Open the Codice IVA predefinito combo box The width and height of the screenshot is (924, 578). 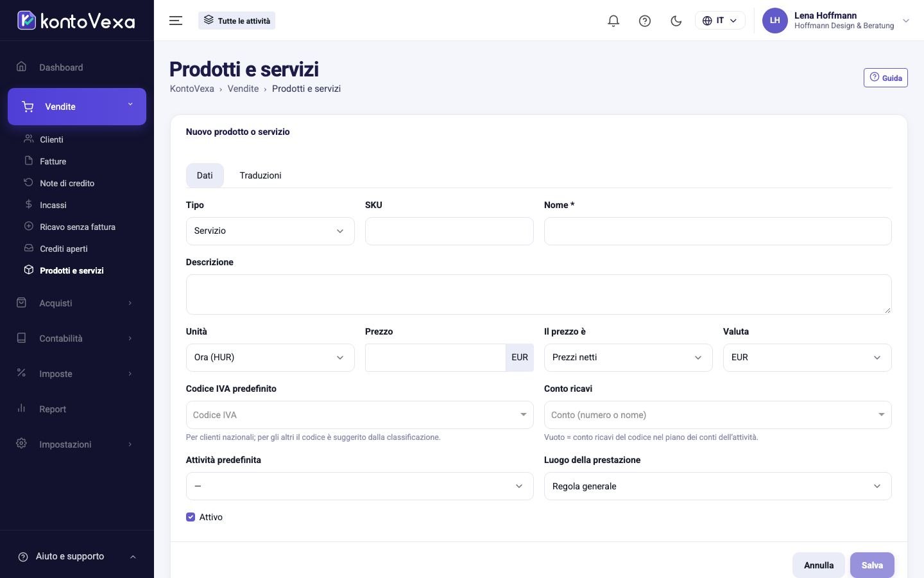360,415
